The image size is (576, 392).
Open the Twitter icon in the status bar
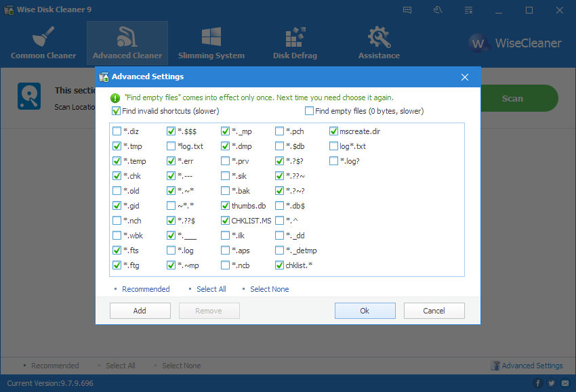coord(551,383)
